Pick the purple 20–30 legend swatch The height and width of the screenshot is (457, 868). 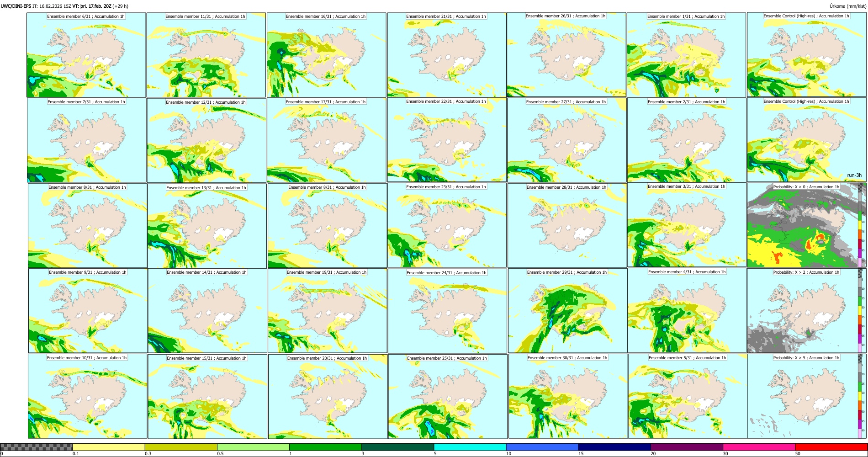[x=687, y=447]
